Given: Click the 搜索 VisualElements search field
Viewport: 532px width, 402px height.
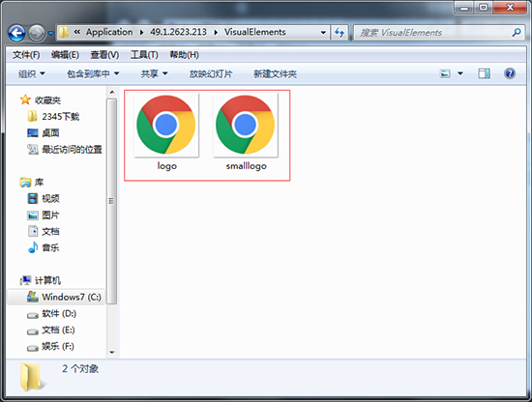Looking at the screenshot, I should [432, 33].
